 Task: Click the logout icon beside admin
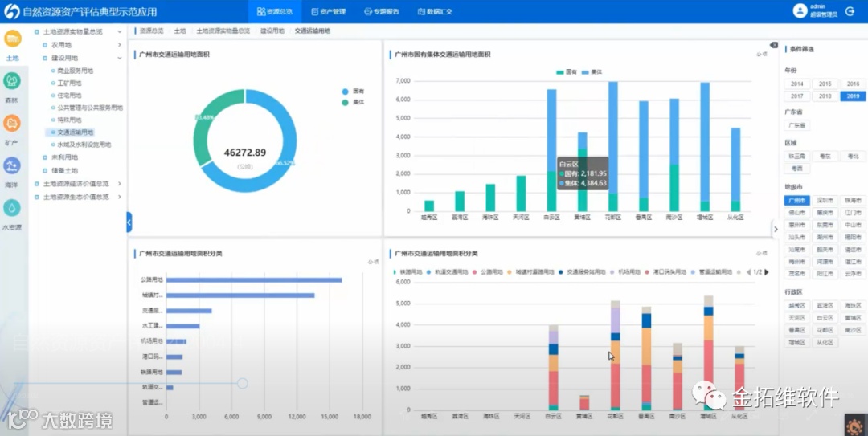[x=850, y=11]
